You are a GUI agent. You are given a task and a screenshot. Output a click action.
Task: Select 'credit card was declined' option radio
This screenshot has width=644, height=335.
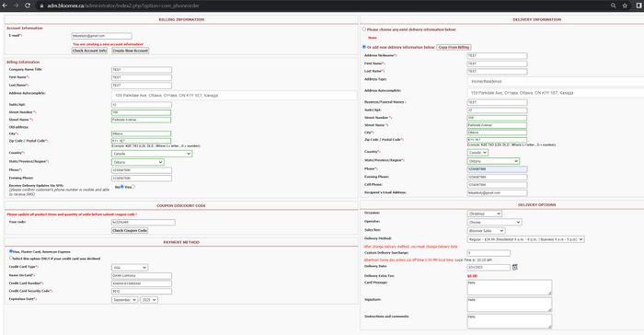11,258
